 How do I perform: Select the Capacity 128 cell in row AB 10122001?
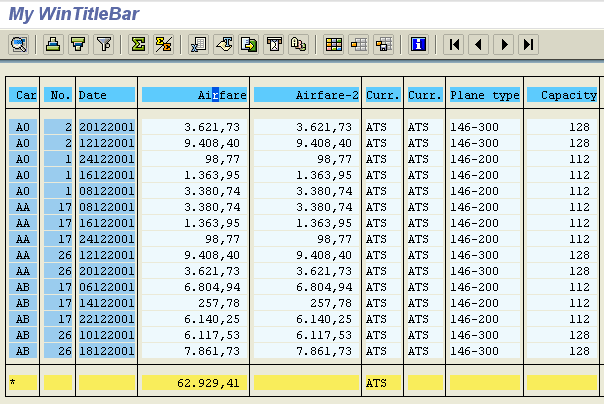coord(562,335)
